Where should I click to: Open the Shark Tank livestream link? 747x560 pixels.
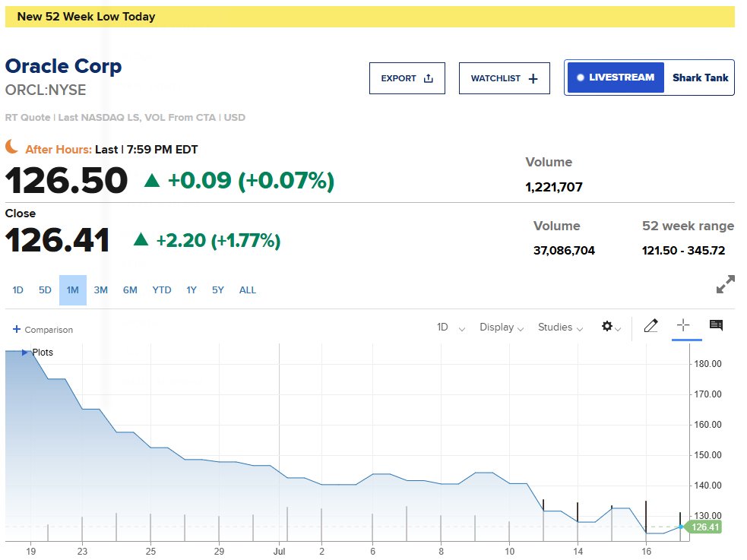(700, 78)
